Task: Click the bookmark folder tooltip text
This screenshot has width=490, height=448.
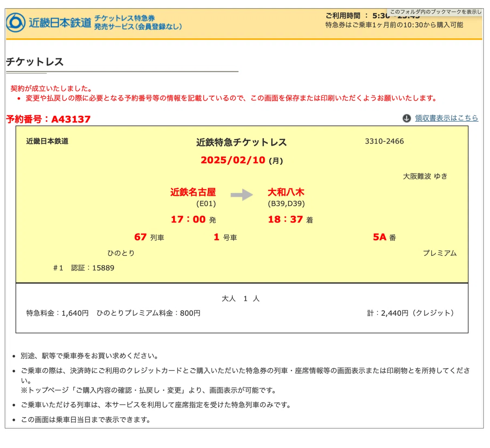Action: coord(436,12)
